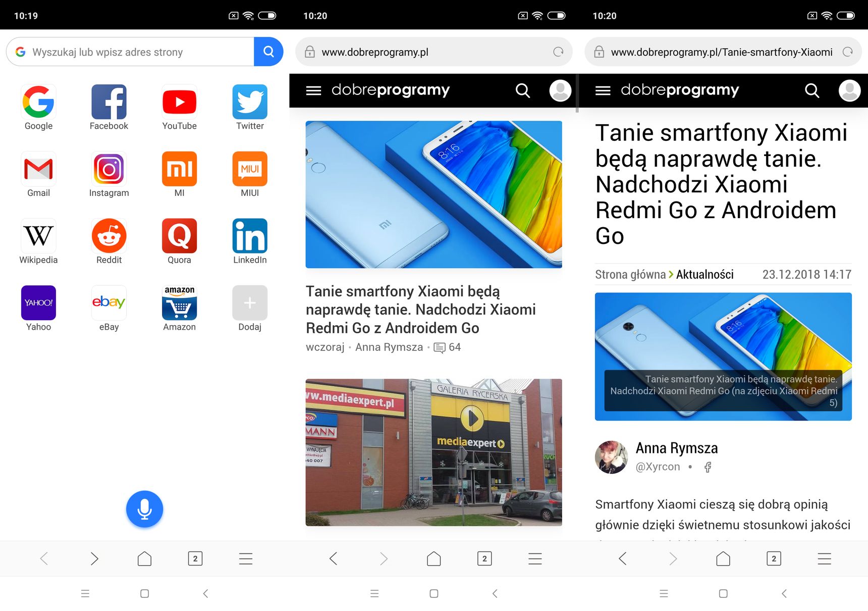Open browser menu in right screen toolbar
The height and width of the screenshot is (611, 868).
tap(824, 558)
